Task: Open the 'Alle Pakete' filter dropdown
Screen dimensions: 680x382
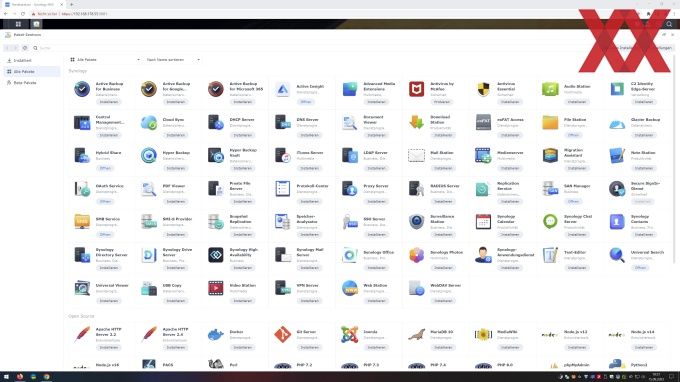Action: tap(105, 59)
